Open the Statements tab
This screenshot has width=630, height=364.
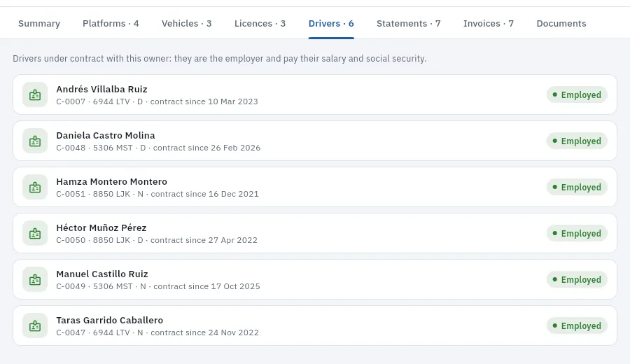[409, 24]
